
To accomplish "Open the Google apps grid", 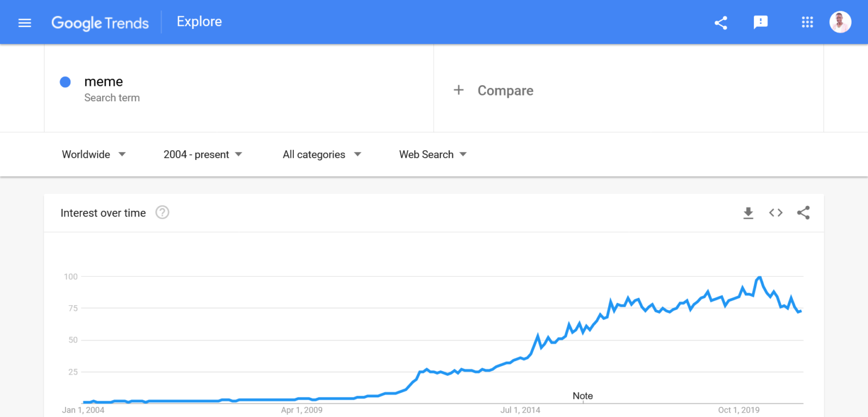I will pos(807,23).
